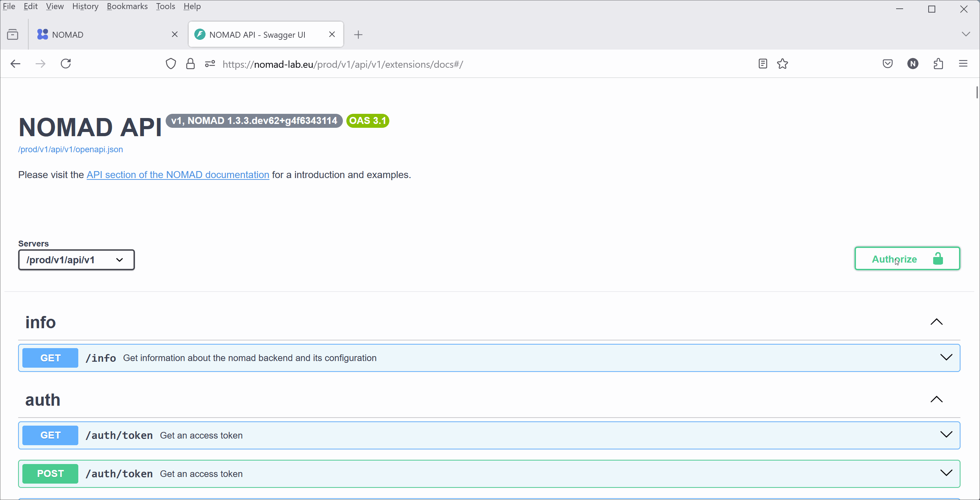The height and width of the screenshot is (500, 980).
Task: Open the list all tabs chevron
Action: tap(966, 34)
